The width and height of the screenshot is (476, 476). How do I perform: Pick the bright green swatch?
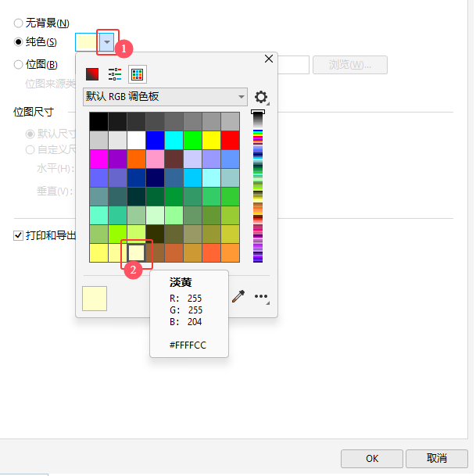coord(192,140)
